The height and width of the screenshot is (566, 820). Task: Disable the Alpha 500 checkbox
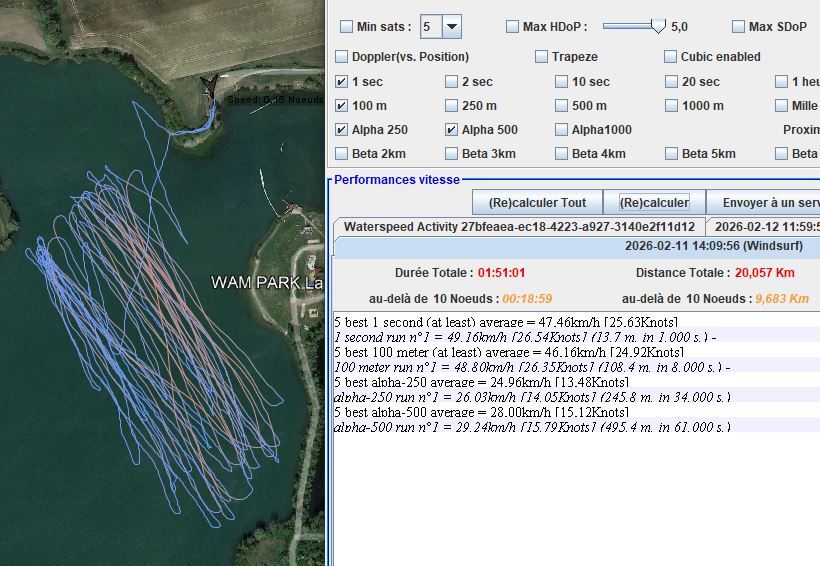pos(452,130)
